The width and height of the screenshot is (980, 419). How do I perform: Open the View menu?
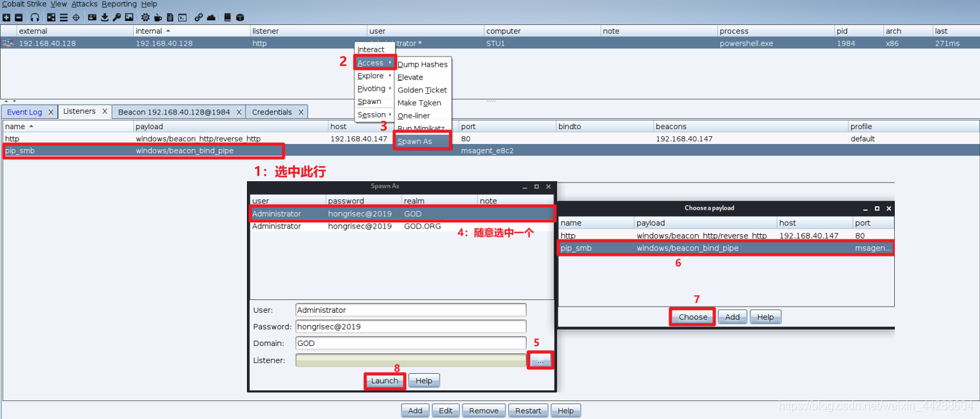coord(59,4)
